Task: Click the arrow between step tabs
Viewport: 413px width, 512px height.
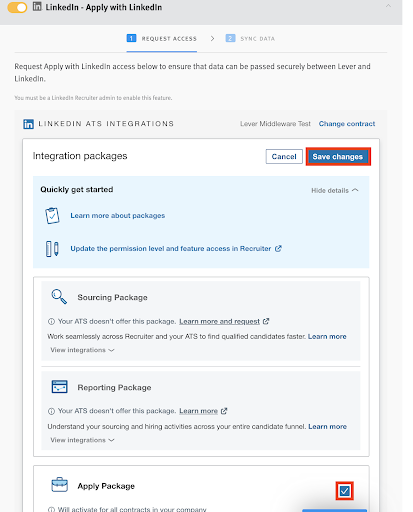Action: [212, 39]
